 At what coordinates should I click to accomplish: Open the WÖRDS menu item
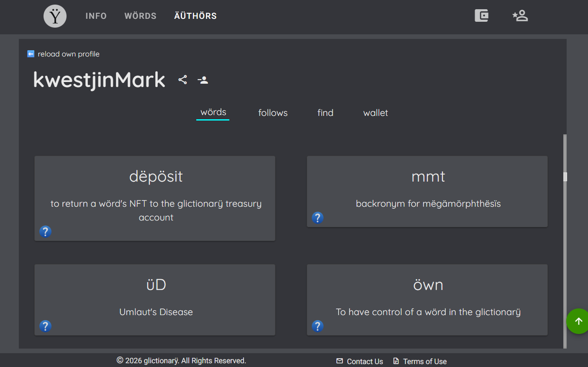tap(140, 16)
